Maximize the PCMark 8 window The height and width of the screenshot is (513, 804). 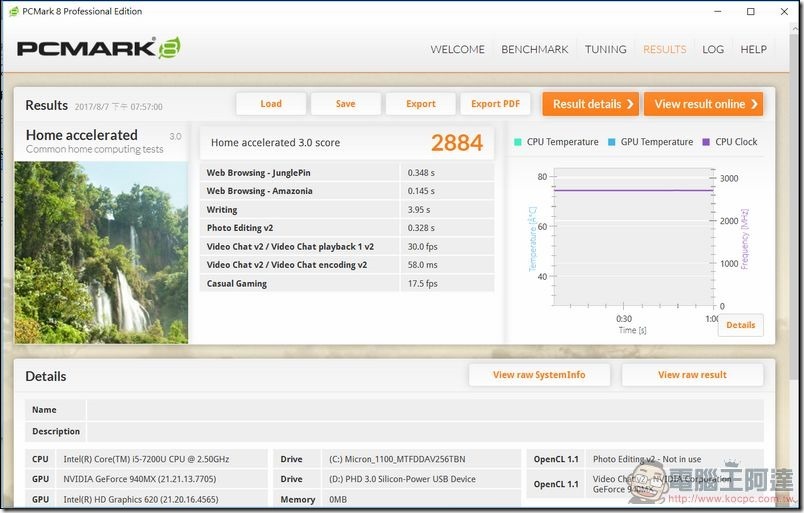point(751,11)
